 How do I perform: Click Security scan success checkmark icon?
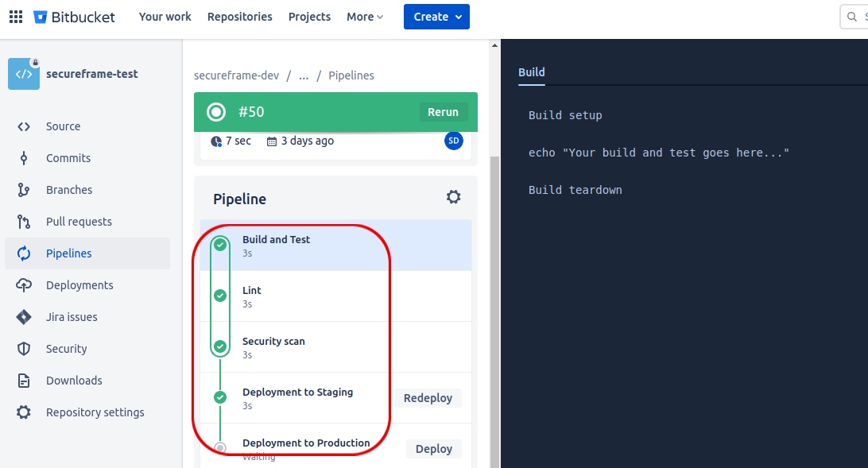click(x=220, y=346)
